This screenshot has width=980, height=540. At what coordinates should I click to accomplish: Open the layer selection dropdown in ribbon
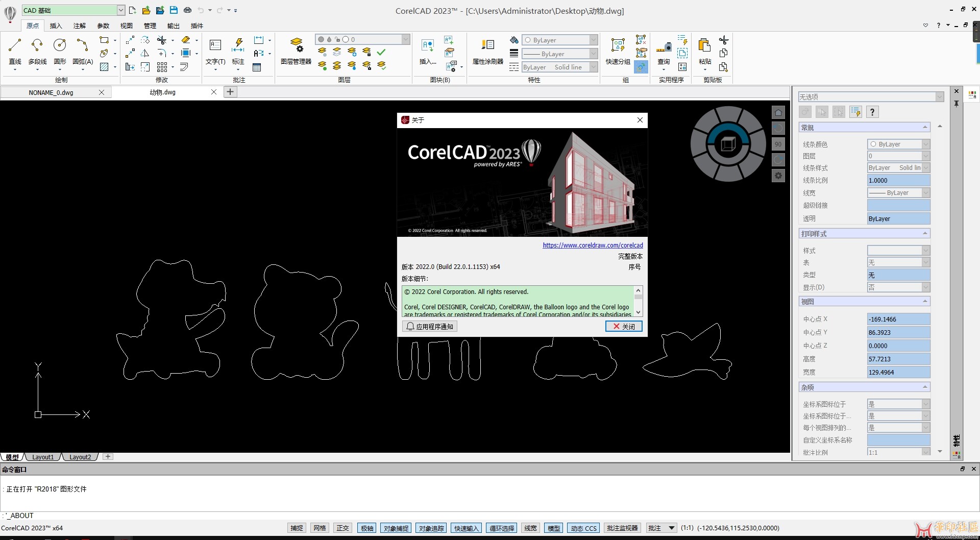(405, 39)
